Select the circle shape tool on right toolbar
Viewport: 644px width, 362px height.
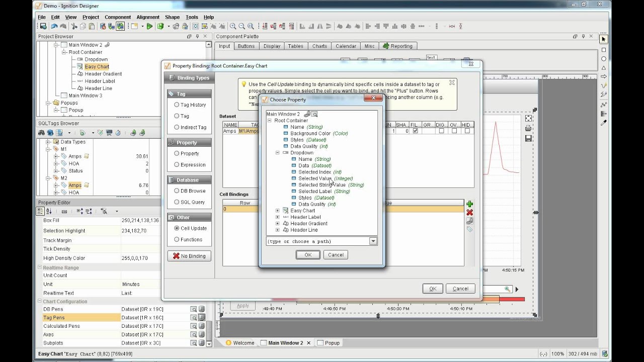point(604,59)
